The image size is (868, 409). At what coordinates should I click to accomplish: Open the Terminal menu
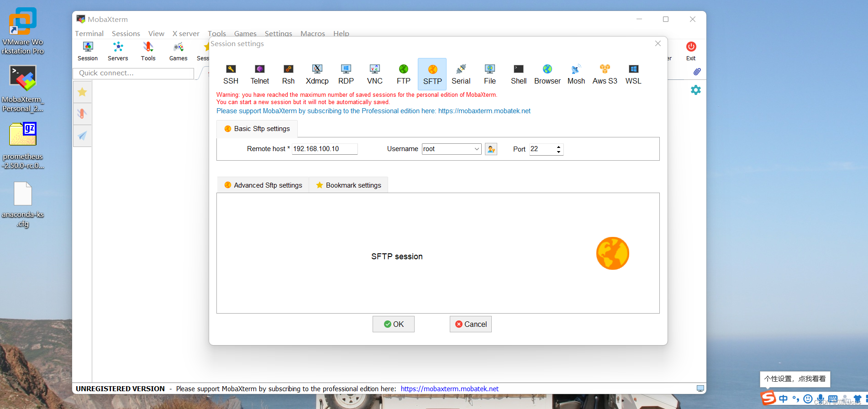89,33
